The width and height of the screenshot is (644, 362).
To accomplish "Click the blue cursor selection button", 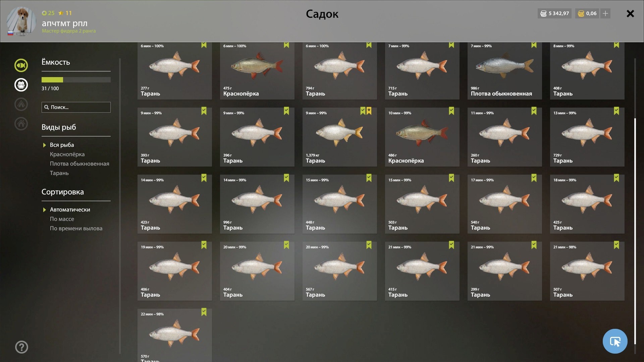I will tap(615, 341).
